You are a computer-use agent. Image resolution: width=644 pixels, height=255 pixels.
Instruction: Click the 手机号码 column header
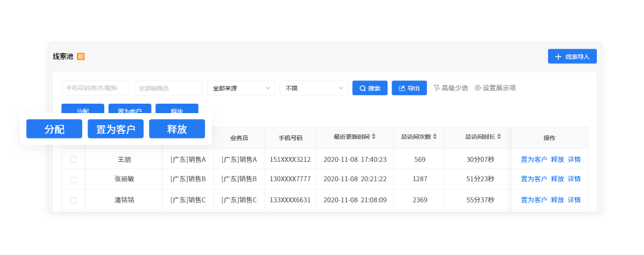(x=290, y=138)
